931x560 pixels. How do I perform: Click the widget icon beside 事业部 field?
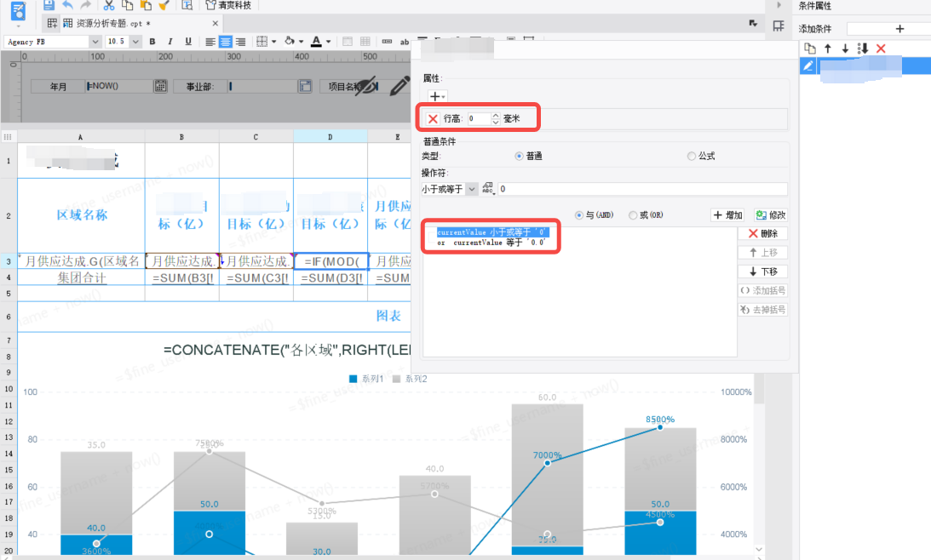click(305, 86)
